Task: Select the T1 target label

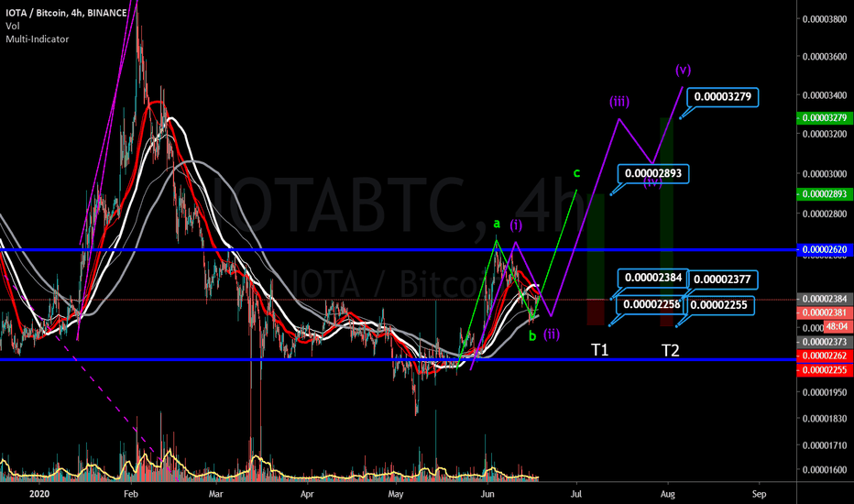Action: (599, 350)
